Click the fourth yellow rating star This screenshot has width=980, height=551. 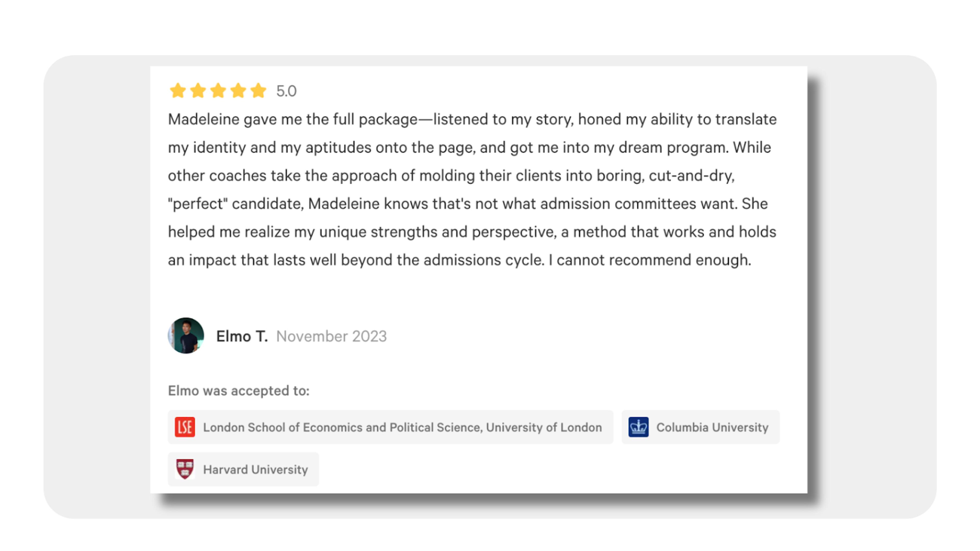tap(238, 91)
